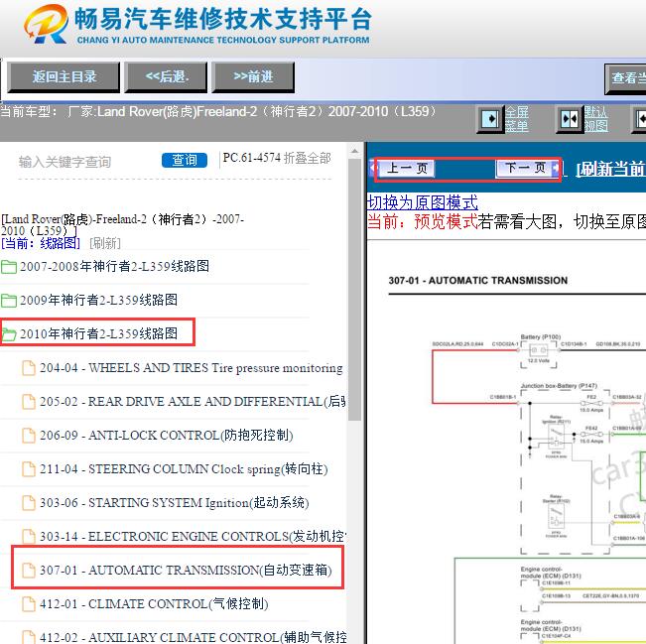Click the 412-01 document page icon
The image size is (646, 644).
[29, 604]
